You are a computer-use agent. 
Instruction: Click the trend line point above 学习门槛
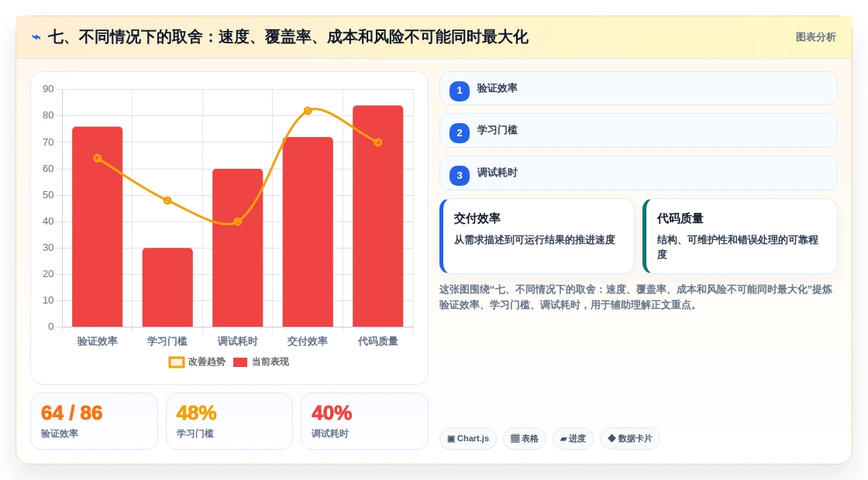click(x=167, y=201)
